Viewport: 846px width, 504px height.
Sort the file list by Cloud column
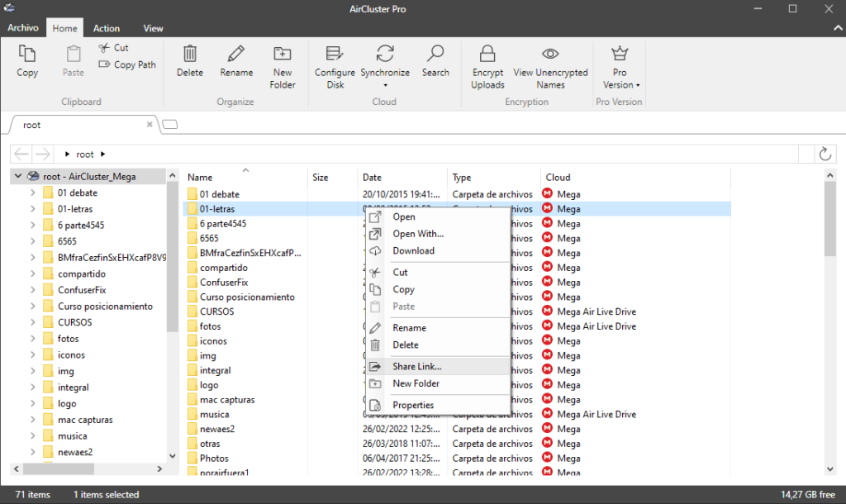(x=635, y=177)
